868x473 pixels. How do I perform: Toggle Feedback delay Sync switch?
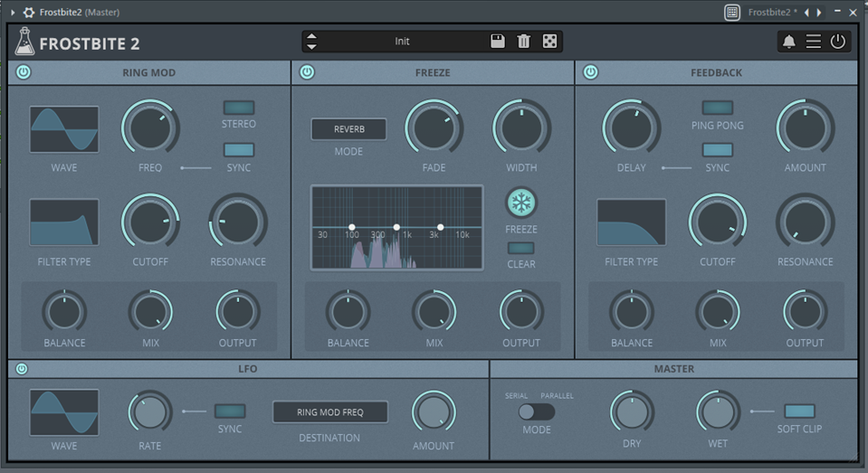(x=718, y=150)
